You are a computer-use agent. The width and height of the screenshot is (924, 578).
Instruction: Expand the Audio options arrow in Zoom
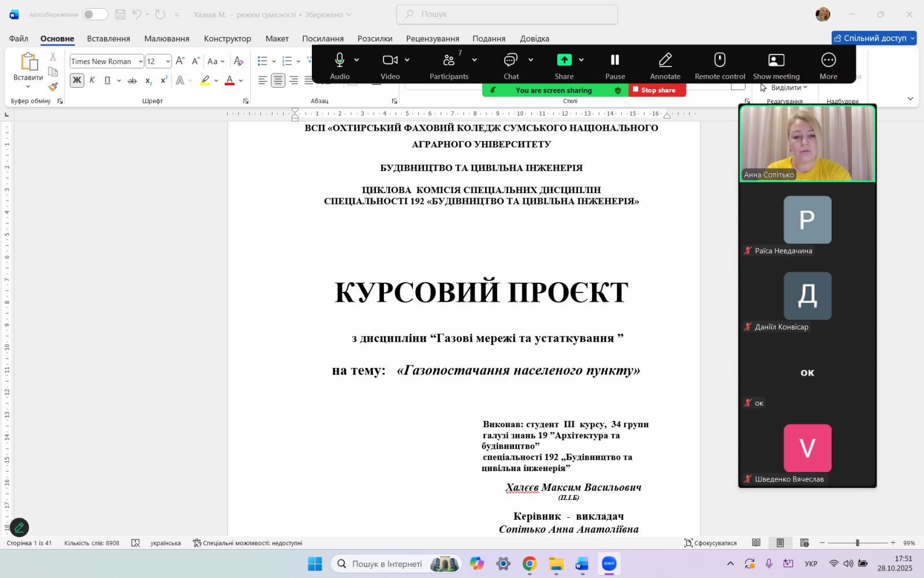(x=357, y=60)
